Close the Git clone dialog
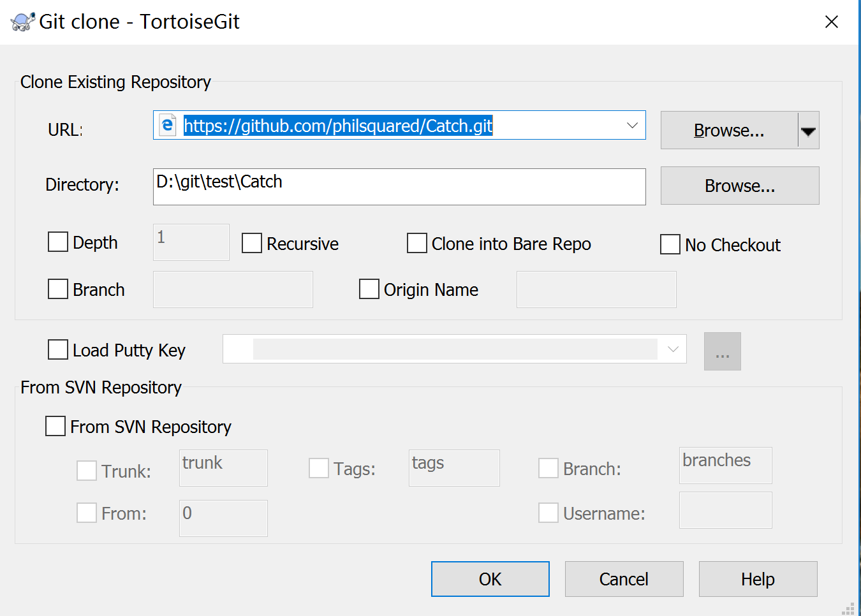861x616 pixels. point(831,22)
